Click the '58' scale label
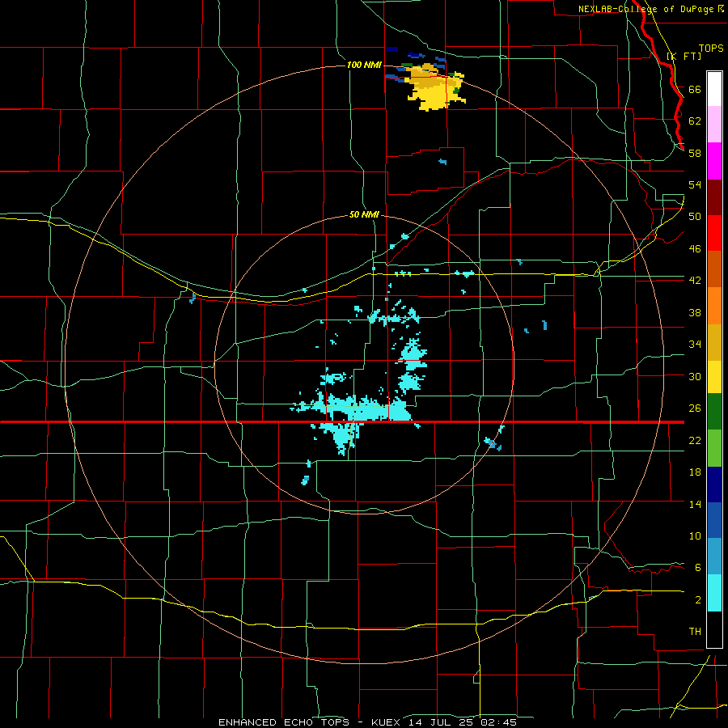The width and height of the screenshot is (728, 728). [695, 153]
